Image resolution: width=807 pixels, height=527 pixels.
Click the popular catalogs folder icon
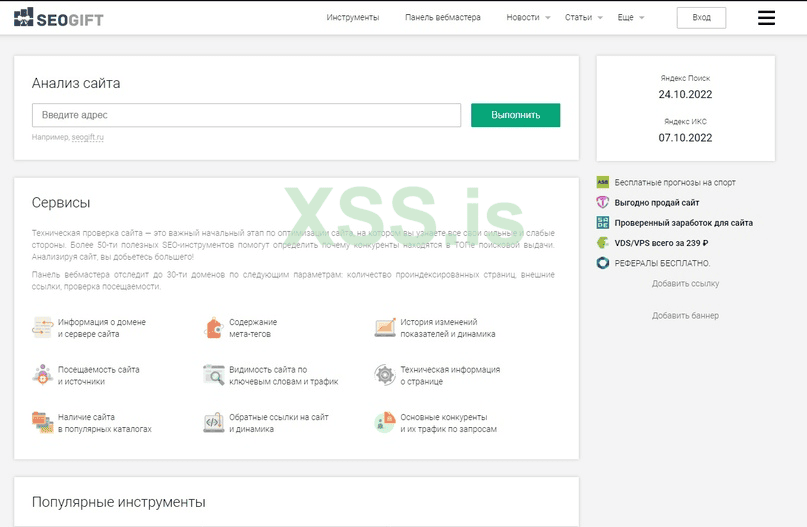click(x=42, y=423)
